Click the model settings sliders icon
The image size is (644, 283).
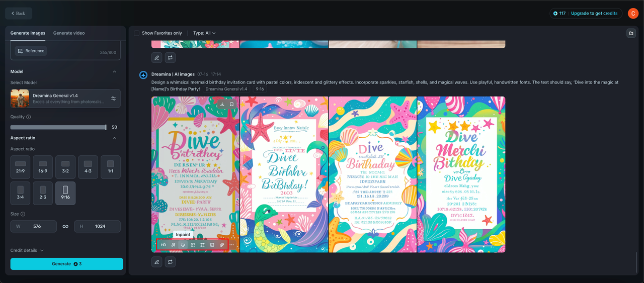click(x=114, y=99)
